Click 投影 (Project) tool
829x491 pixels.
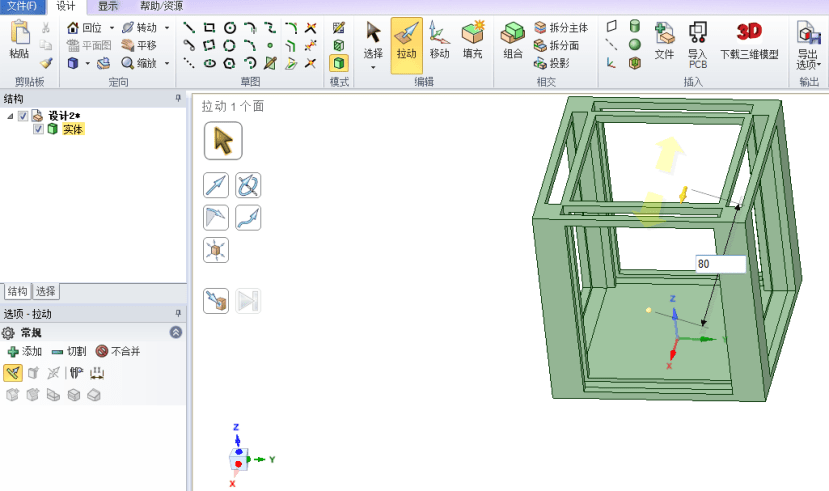(551, 63)
